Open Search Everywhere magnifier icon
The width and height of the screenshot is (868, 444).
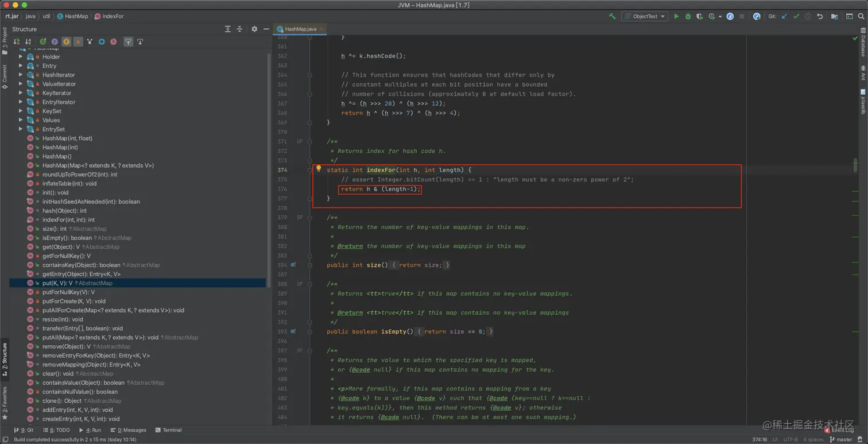click(x=862, y=17)
